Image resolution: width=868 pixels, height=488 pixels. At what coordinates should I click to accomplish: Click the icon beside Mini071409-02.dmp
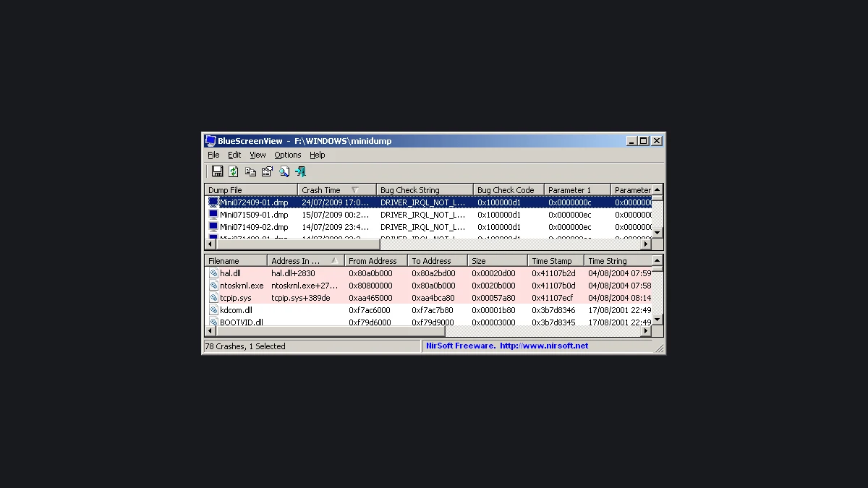click(213, 227)
